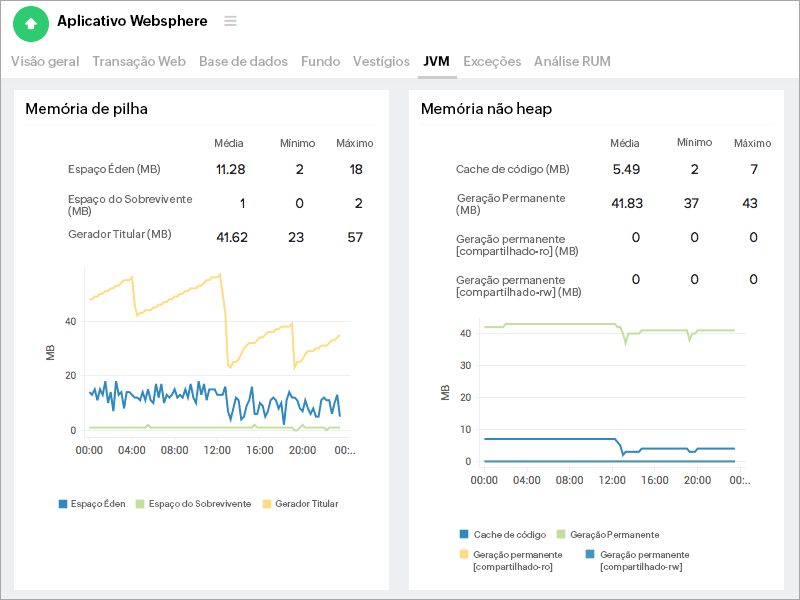Open the Vestígios tab
The height and width of the screenshot is (600, 800).
click(381, 61)
